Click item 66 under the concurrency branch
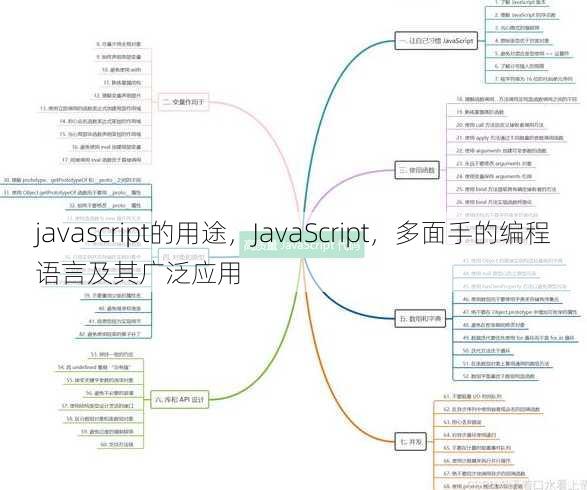 coord(477,461)
